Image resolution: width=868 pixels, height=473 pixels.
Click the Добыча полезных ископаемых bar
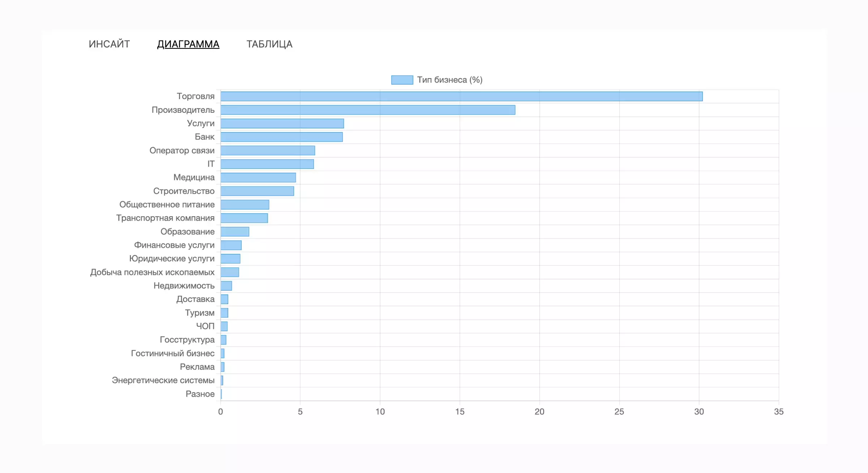point(230,272)
